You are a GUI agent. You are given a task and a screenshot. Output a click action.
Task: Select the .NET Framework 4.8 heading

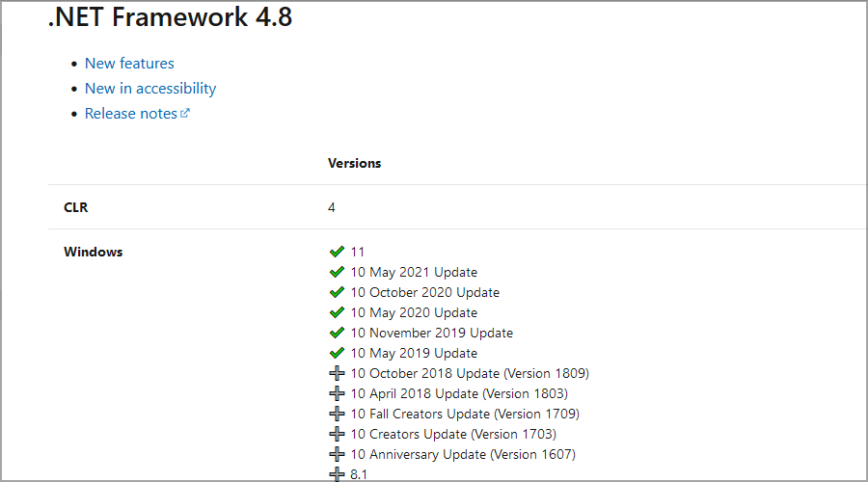pos(170,16)
